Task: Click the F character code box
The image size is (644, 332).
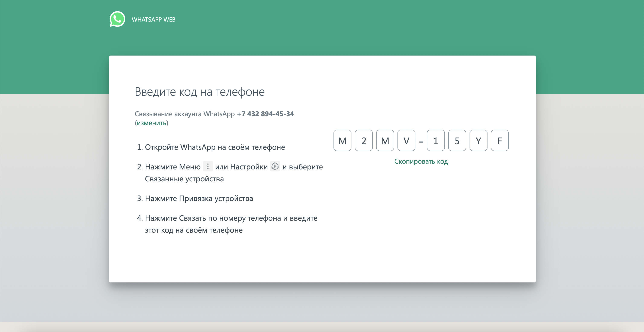Action: tap(500, 141)
